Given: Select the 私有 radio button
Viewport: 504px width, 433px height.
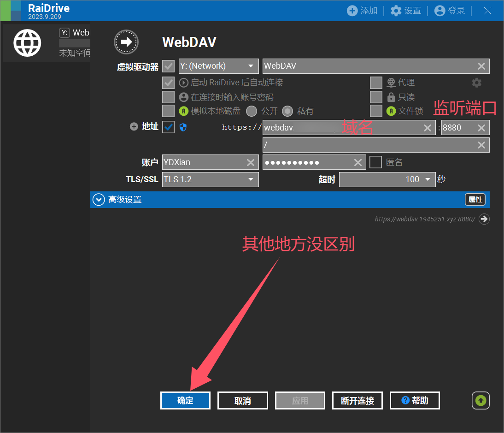Looking at the screenshot, I should pos(287,111).
